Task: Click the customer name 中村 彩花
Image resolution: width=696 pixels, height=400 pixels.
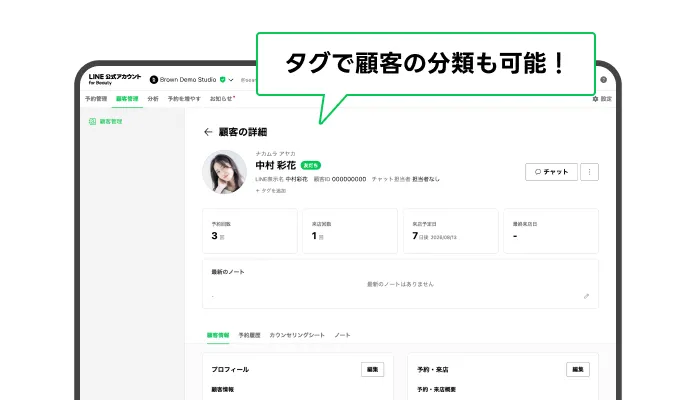Action: tap(276, 165)
